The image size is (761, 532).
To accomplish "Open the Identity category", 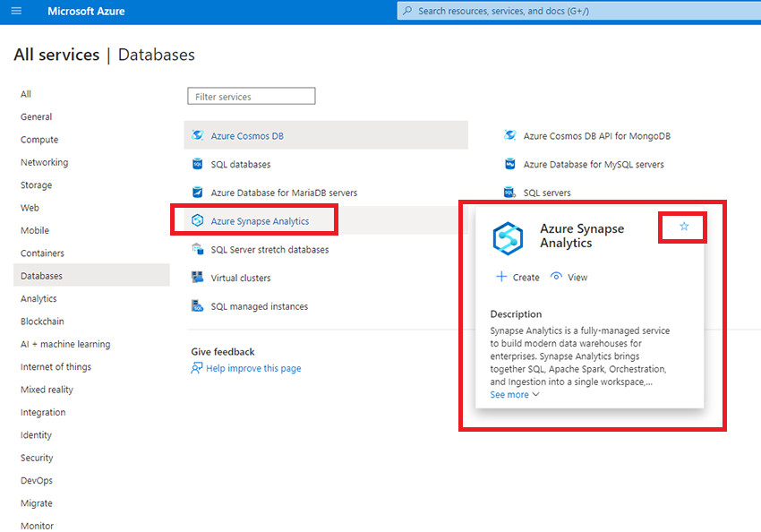I will [x=36, y=435].
